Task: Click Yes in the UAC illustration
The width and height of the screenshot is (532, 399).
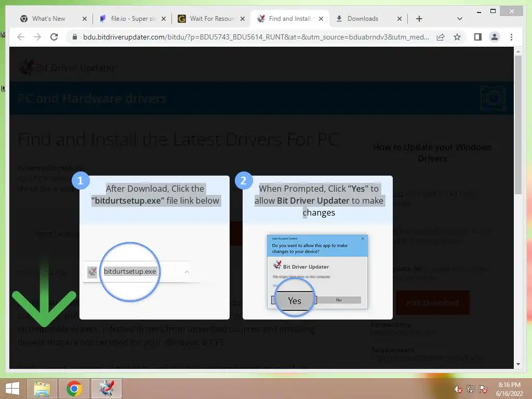Action: 294,301
